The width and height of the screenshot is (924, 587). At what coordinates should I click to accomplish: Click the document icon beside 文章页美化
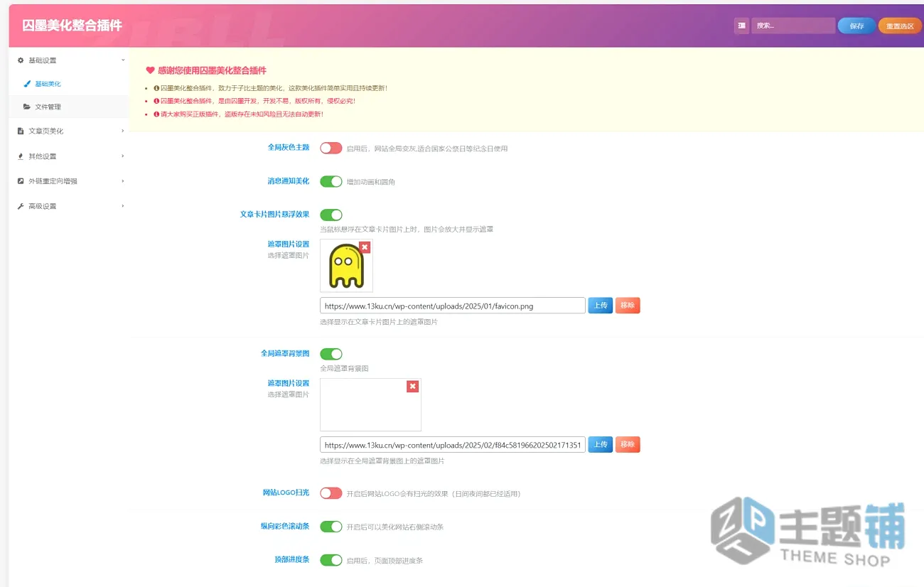[x=21, y=131]
